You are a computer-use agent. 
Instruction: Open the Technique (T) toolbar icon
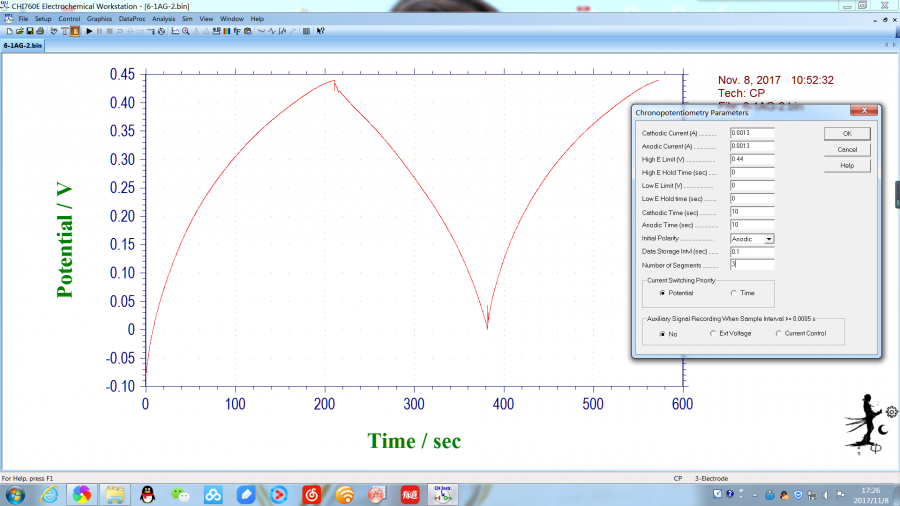64,31
